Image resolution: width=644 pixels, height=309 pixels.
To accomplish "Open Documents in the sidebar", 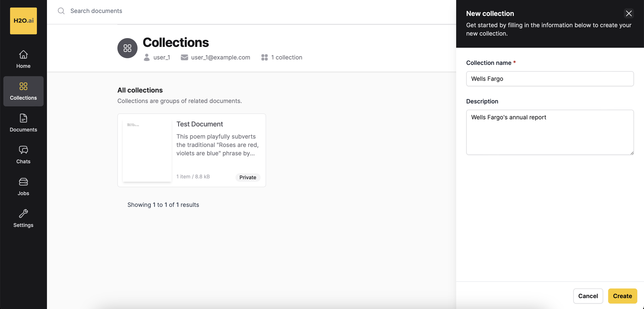I will tap(23, 123).
